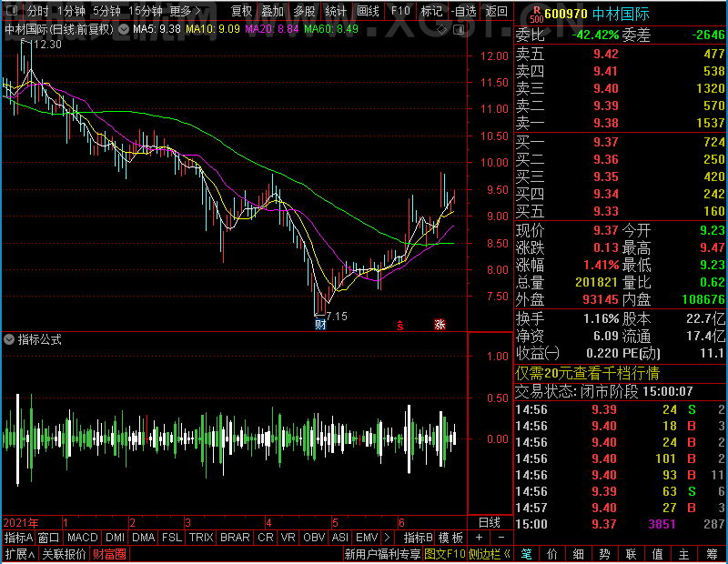Zoom out the chart with the minus button
728x564 pixels.
click(x=501, y=538)
